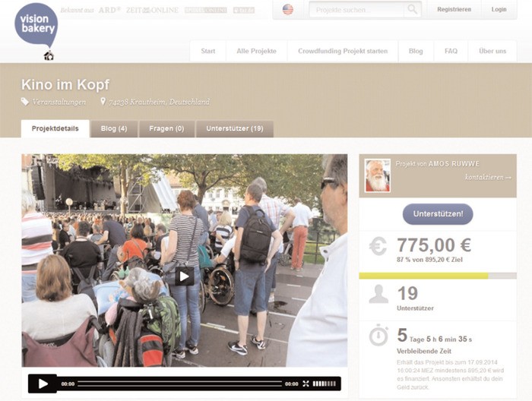Play video using center overlay play button
The width and height of the screenshot is (532, 401).
click(184, 276)
